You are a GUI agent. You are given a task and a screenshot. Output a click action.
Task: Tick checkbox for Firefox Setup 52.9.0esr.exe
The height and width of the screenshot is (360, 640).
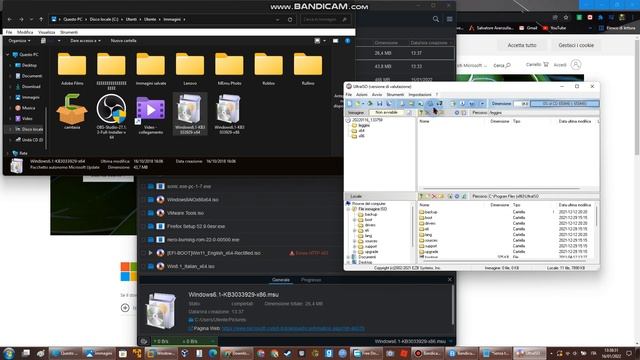(x=143, y=226)
